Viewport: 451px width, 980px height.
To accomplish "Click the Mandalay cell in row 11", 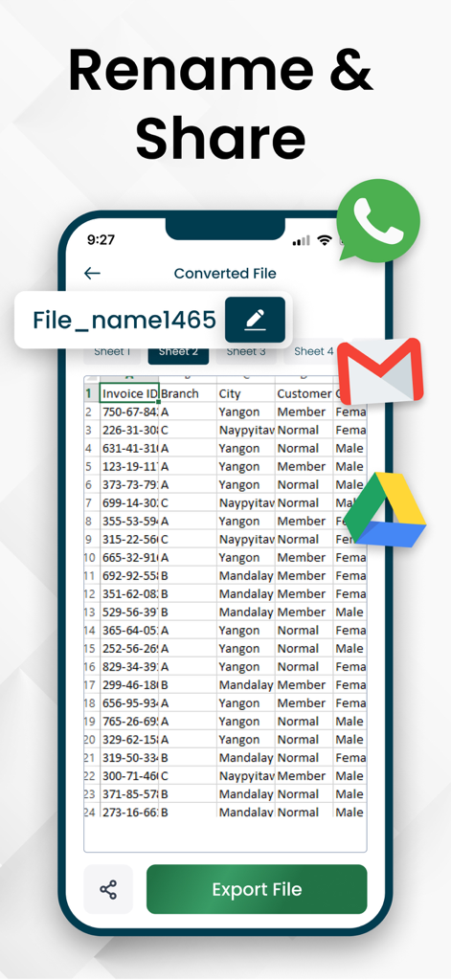I will 246,575.
